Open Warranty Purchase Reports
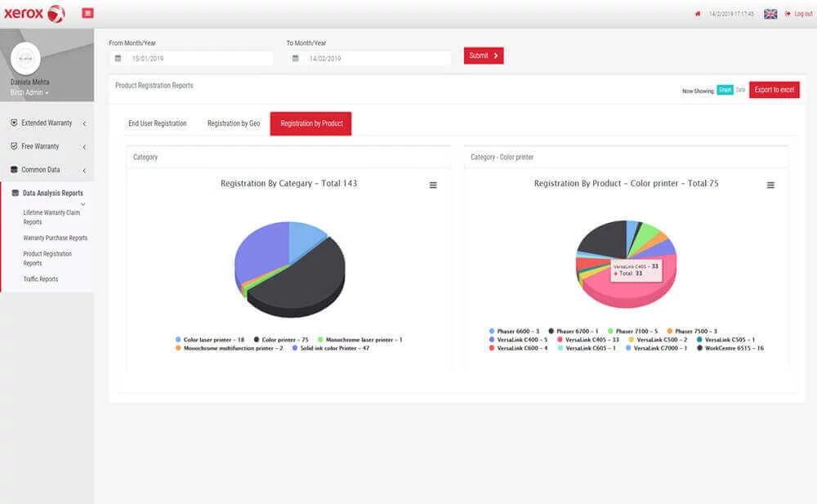 [56, 239]
